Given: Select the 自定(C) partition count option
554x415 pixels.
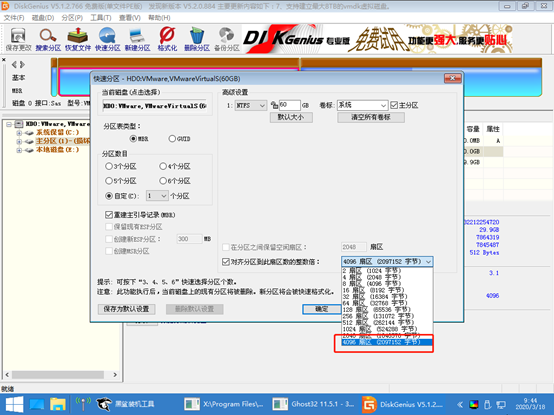Looking at the screenshot, I should click(x=109, y=196).
